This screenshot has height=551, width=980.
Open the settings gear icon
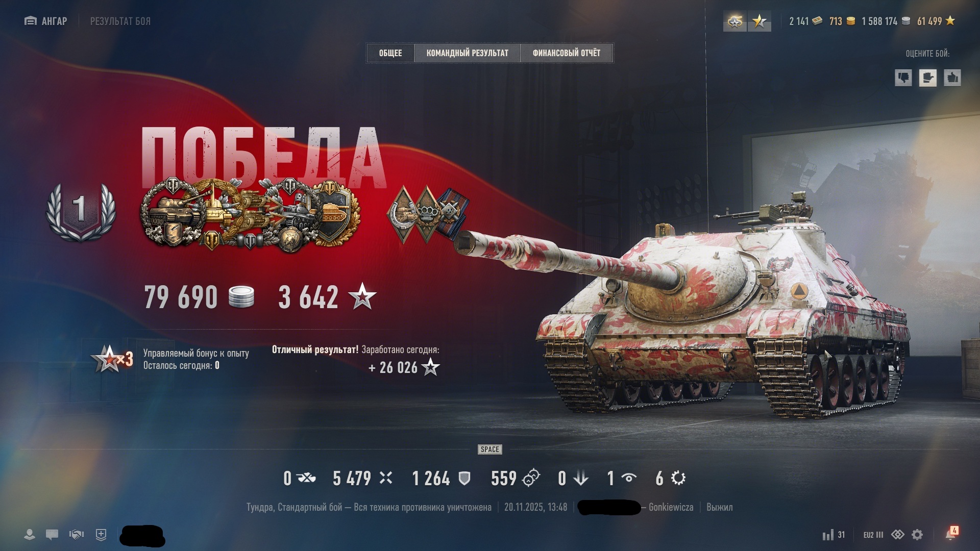[x=917, y=535]
